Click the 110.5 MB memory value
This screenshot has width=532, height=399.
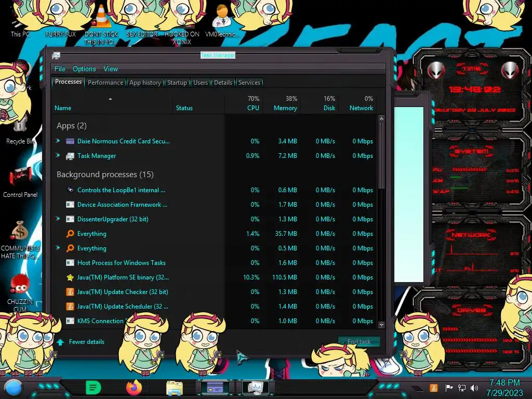click(285, 277)
